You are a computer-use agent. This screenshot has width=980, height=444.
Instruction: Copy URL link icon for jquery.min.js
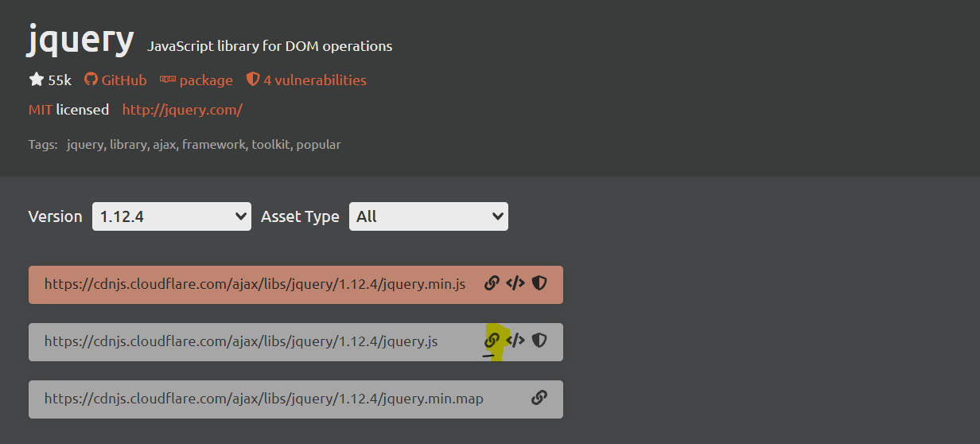(x=492, y=283)
